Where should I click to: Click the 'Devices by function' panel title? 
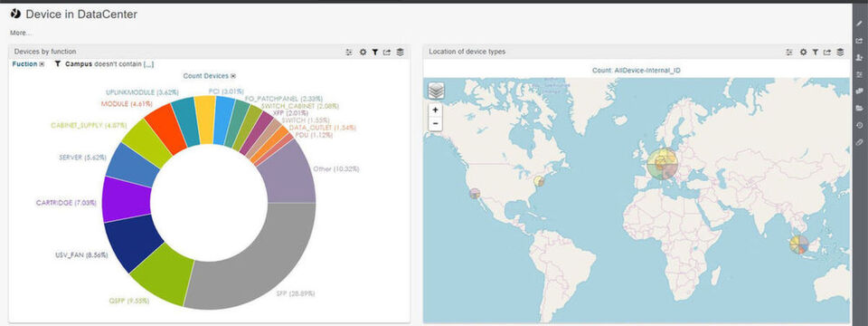(45, 52)
